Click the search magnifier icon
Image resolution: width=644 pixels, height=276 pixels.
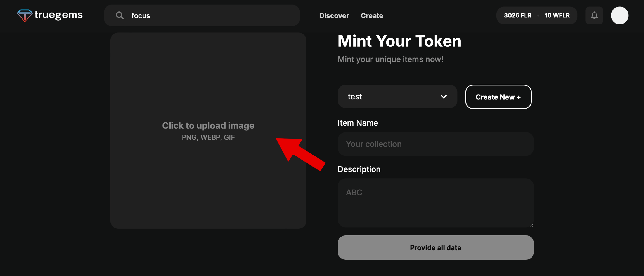coord(120,15)
